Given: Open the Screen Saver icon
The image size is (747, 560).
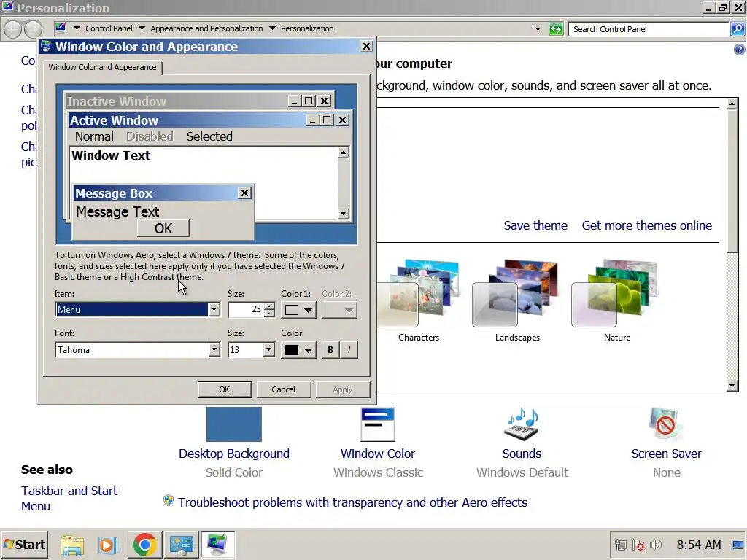Looking at the screenshot, I should [666, 424].
